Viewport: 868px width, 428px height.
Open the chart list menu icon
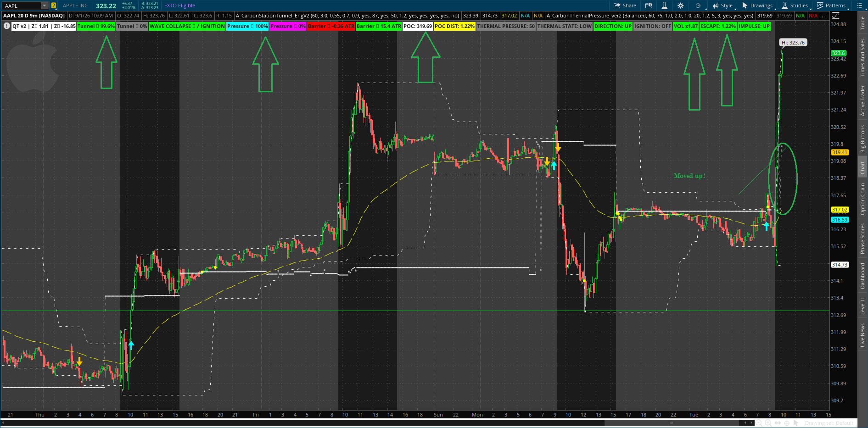[x=859, y=6]
